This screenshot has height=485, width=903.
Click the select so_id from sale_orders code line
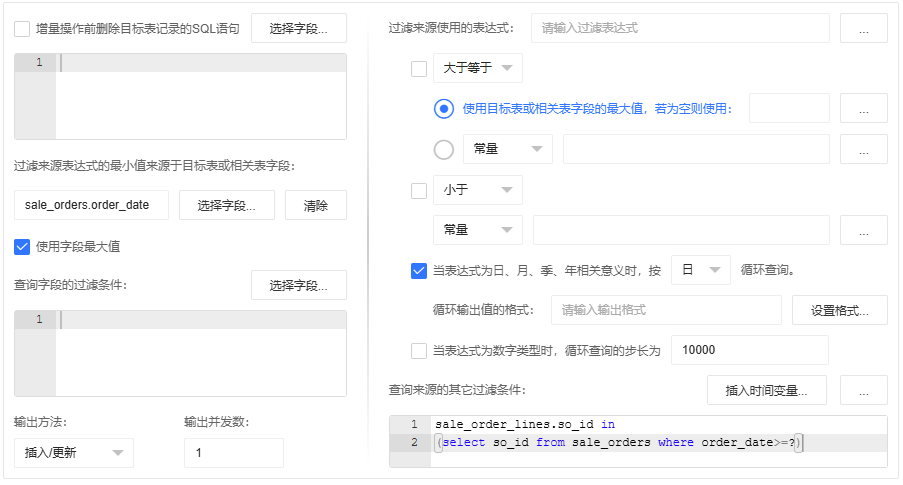coord(619,442)
